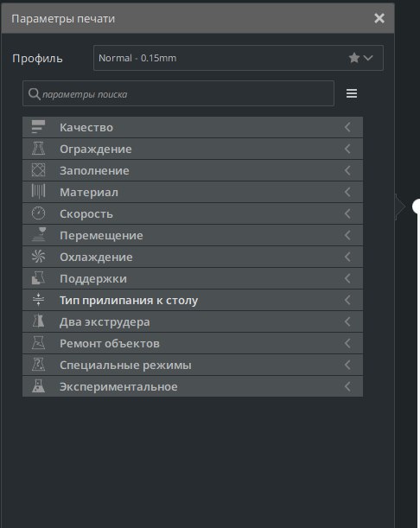This screenshot has width=420, height=528.
Task: Click the Качество category icon
Action: tap(38, 127)
